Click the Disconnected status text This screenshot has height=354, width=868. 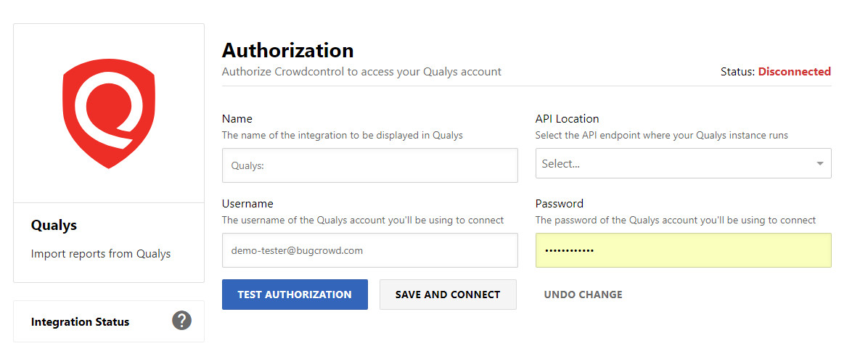[x=795, y=71]
